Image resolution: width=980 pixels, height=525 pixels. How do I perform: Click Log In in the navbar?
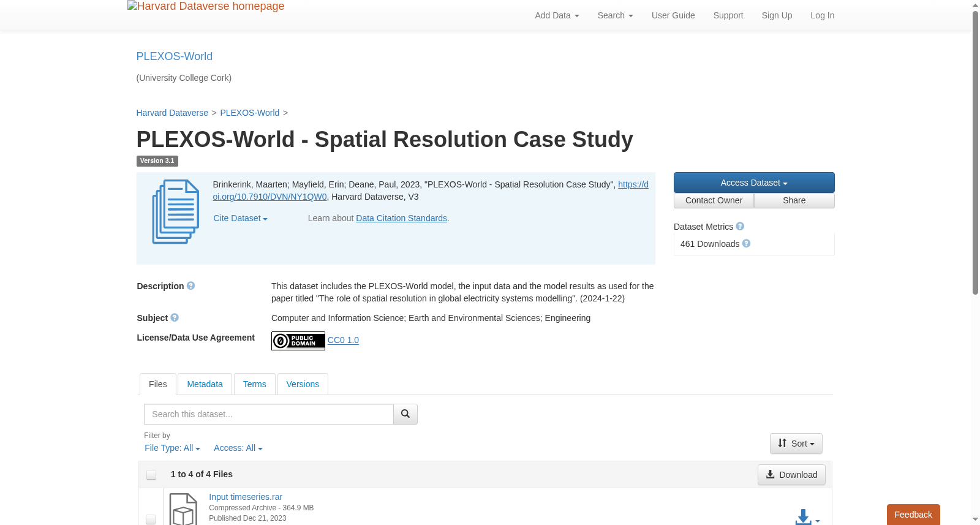[823, 15]
